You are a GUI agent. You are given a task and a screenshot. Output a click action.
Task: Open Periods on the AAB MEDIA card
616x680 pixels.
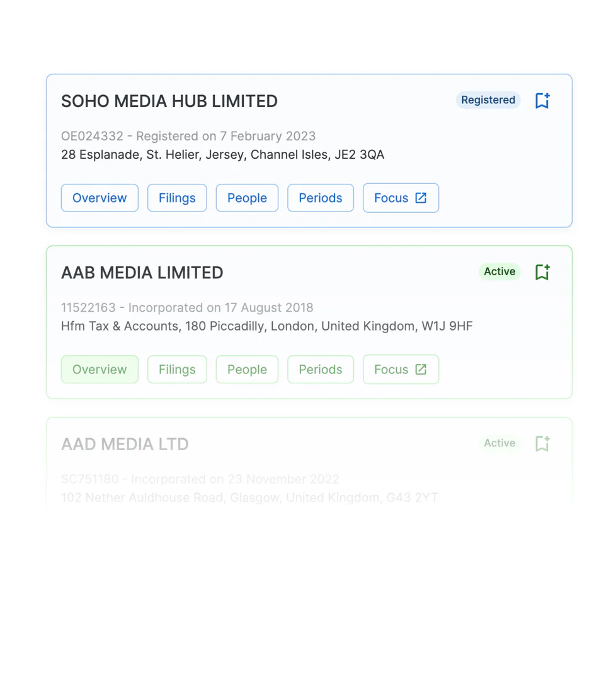pos(320,369)
